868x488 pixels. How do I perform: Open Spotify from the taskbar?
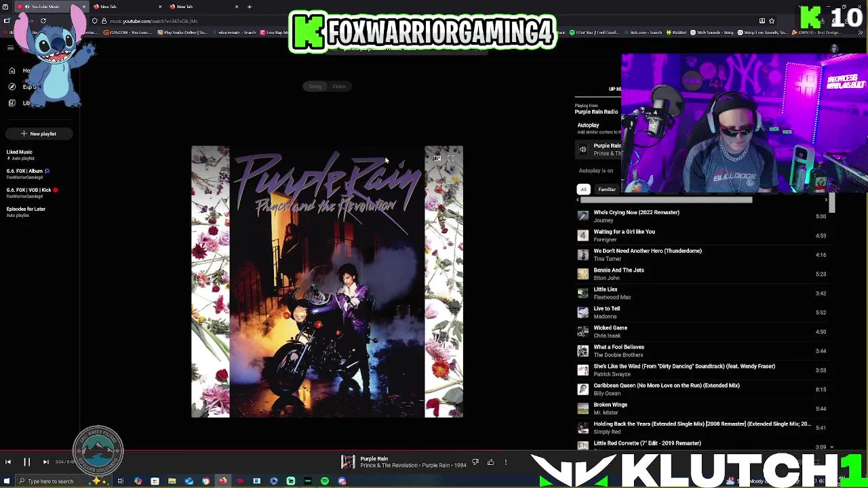pos(325,481)
